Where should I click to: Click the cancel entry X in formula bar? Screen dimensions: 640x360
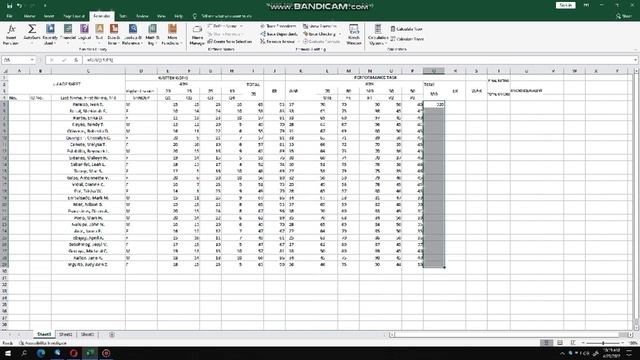point(52,60)
